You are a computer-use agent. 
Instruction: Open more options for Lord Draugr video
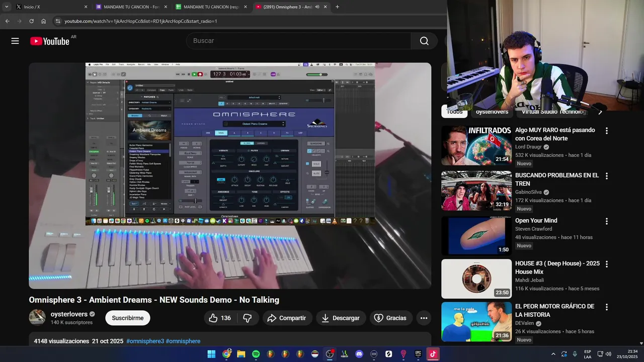pos(606,131)
